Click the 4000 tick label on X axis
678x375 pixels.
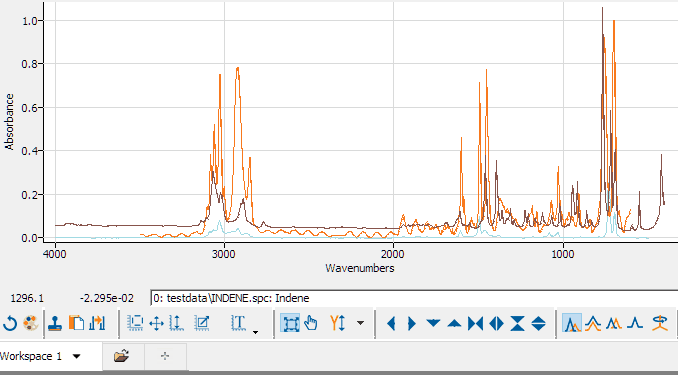pos(54,254)
